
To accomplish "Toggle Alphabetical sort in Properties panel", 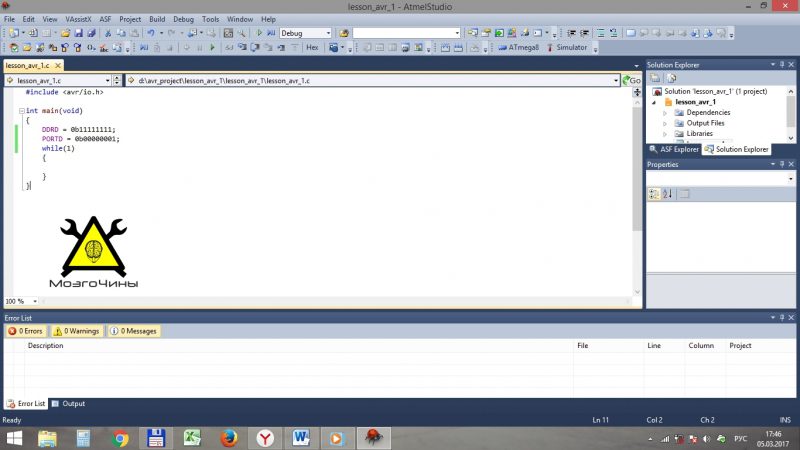I will point(667,194).
